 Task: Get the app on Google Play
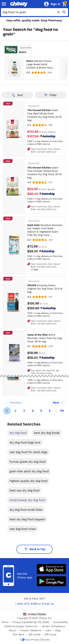click(51, 581)
